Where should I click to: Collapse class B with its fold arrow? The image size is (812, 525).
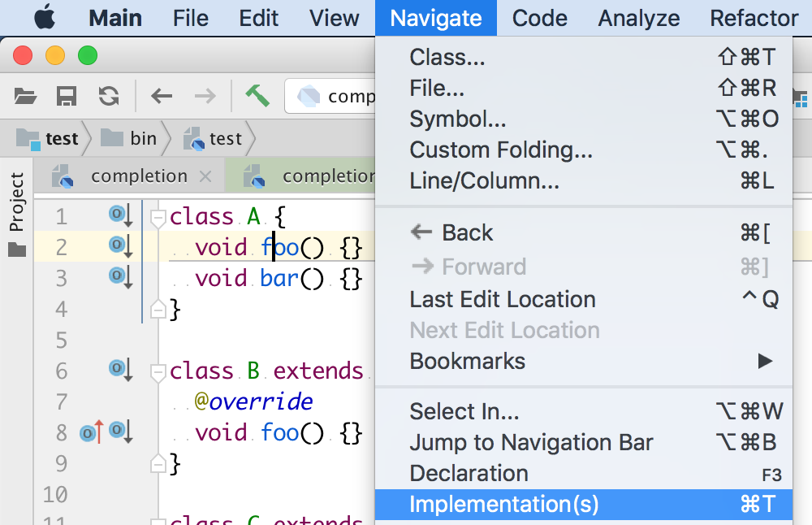coord(160,370)
